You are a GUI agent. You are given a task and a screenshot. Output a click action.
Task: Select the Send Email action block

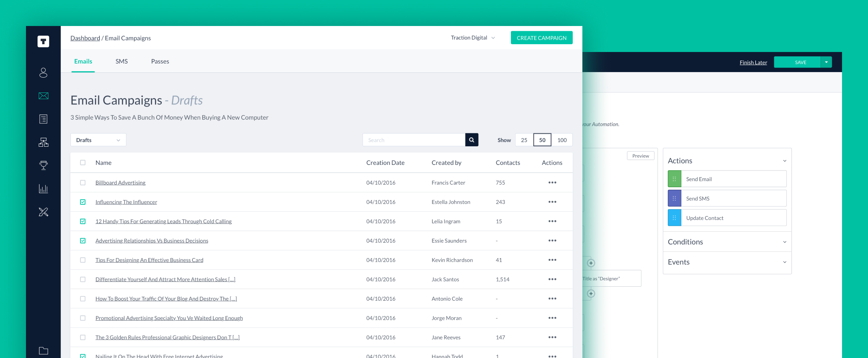(x=727, y=179)
